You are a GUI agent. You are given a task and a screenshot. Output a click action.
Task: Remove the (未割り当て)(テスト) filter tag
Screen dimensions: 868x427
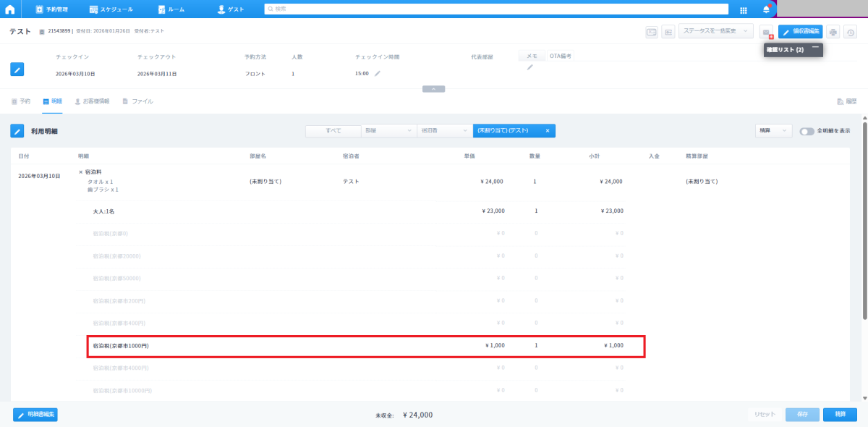coord(548,131)
